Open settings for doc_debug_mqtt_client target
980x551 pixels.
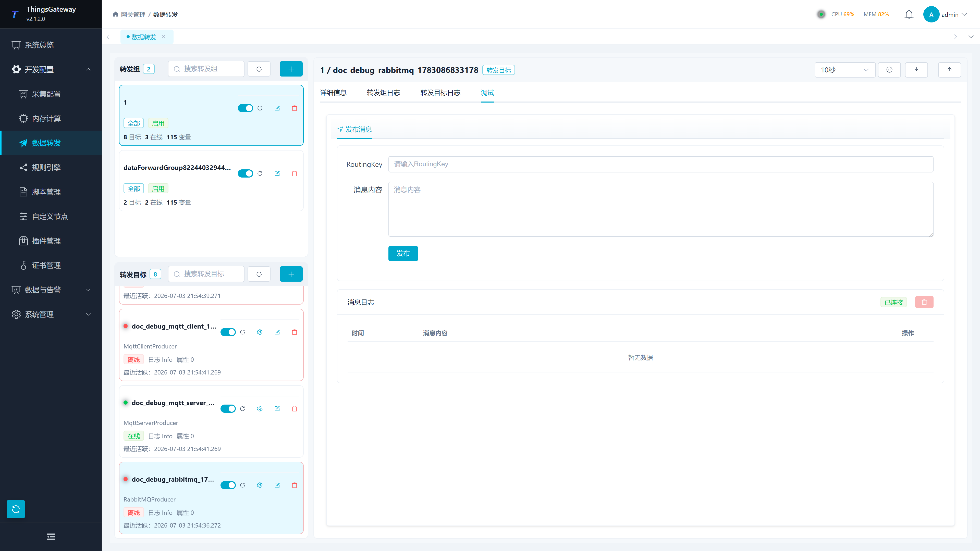point(260,332)
